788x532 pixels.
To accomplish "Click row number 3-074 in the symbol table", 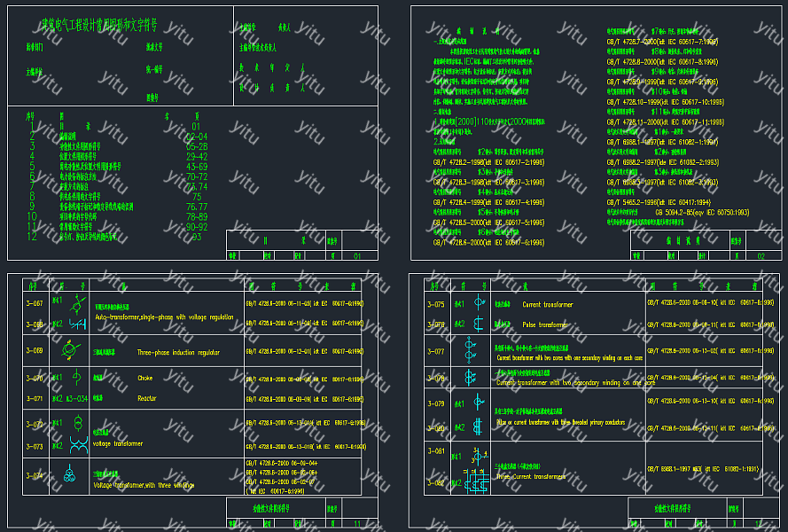I will (35, 476).
